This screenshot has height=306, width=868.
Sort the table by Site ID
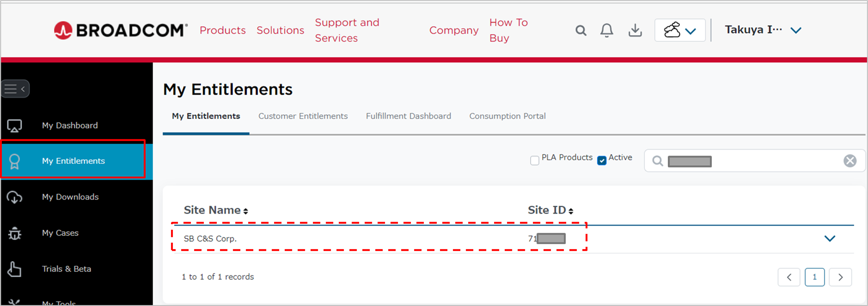click(550, 210)
